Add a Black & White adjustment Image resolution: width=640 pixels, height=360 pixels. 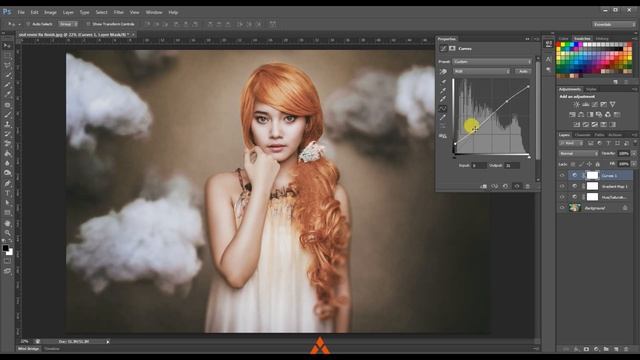[590, 115]
